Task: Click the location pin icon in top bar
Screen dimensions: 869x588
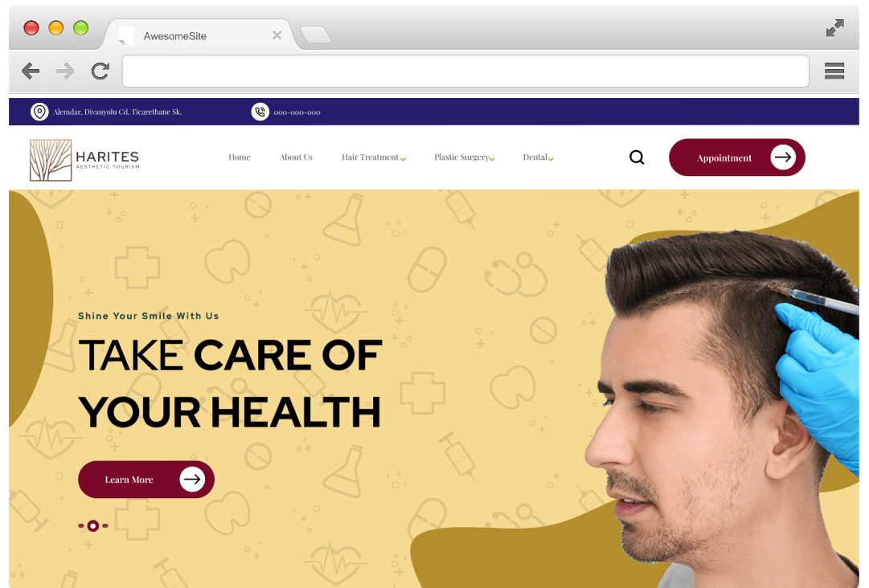Action: (39, 112)
